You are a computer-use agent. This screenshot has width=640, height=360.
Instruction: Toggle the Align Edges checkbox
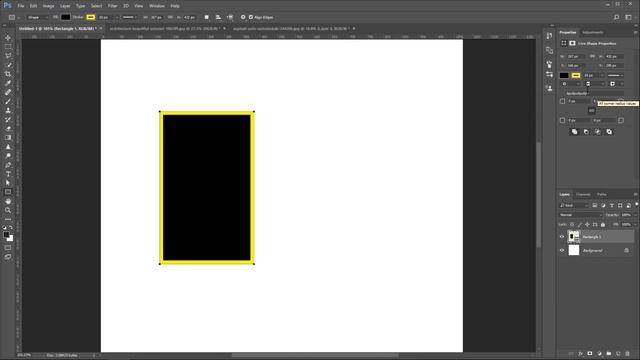coord(251,17)
